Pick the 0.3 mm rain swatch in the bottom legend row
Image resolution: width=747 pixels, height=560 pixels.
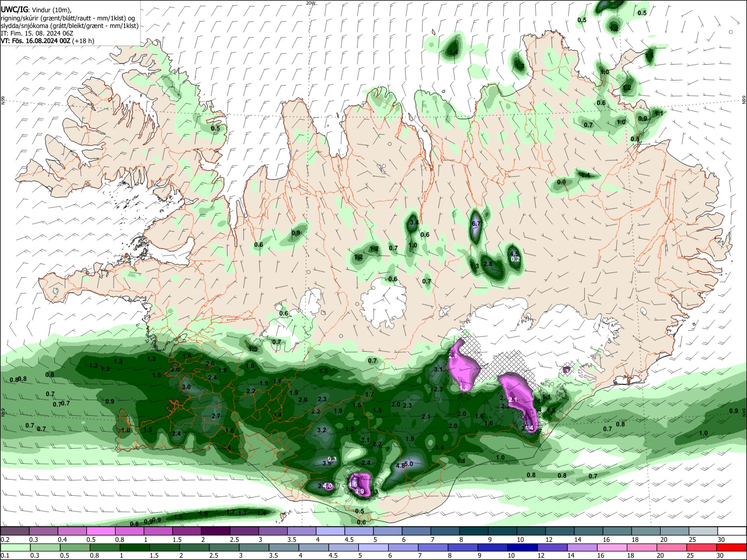coord(44,547)
